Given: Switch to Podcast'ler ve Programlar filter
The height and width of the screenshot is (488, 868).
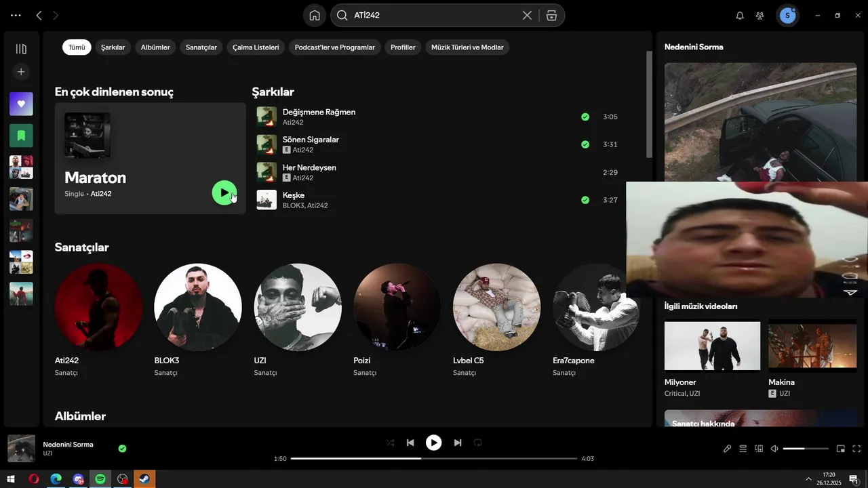Looking at the screenshot, I should (335, 47).
